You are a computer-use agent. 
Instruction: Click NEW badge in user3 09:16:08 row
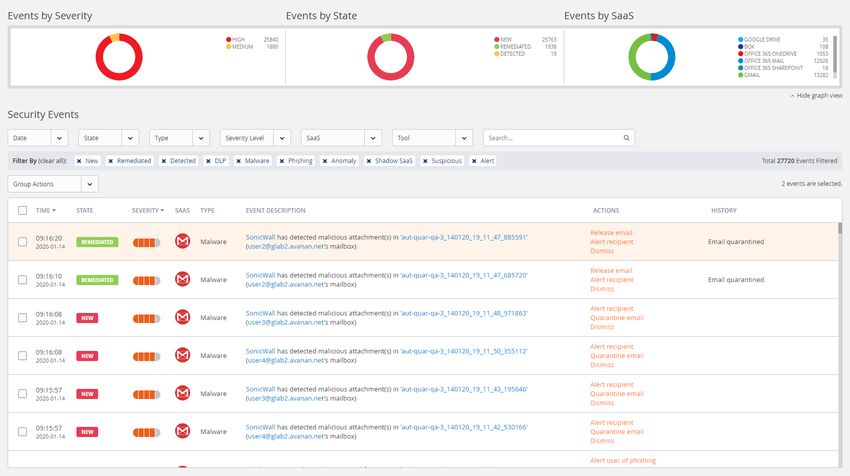tap(87, 318)
